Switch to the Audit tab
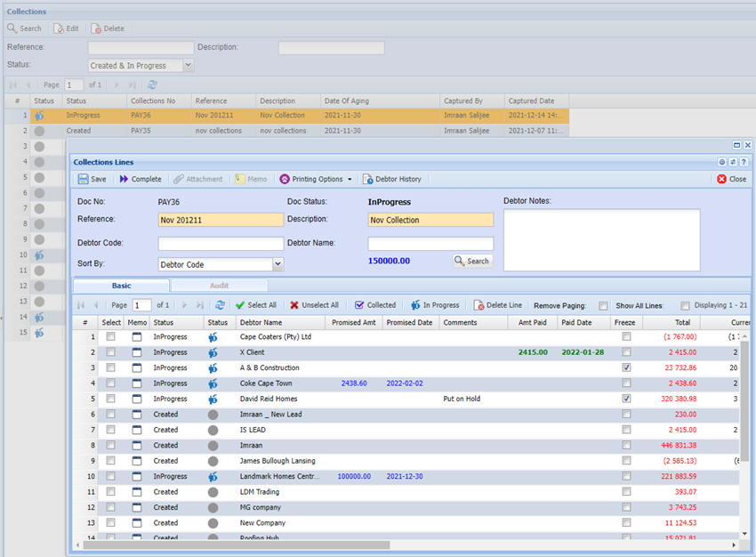The image size is (756, 557). 219,286
